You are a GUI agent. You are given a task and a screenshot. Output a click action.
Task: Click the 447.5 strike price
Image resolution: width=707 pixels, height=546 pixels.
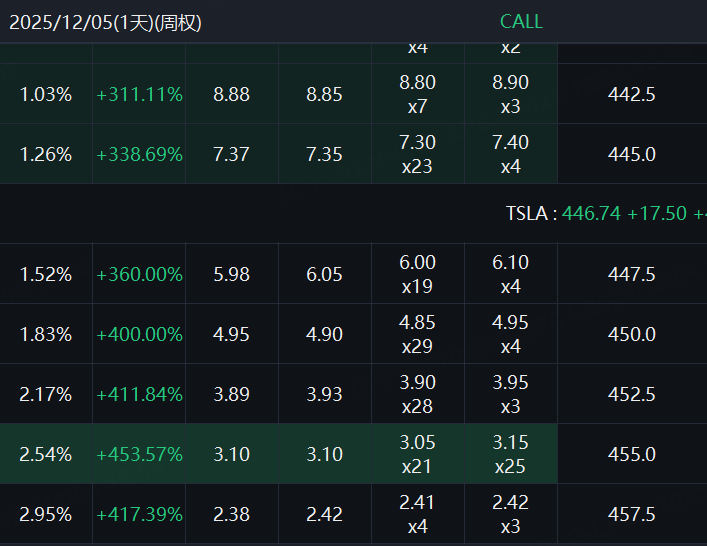tap(631, 274)
